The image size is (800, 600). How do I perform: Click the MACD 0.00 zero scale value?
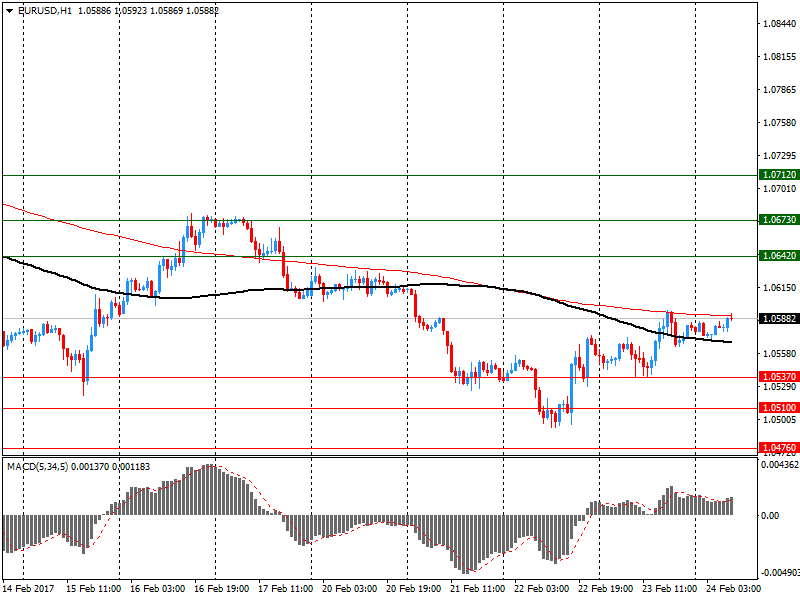point(770,516)
